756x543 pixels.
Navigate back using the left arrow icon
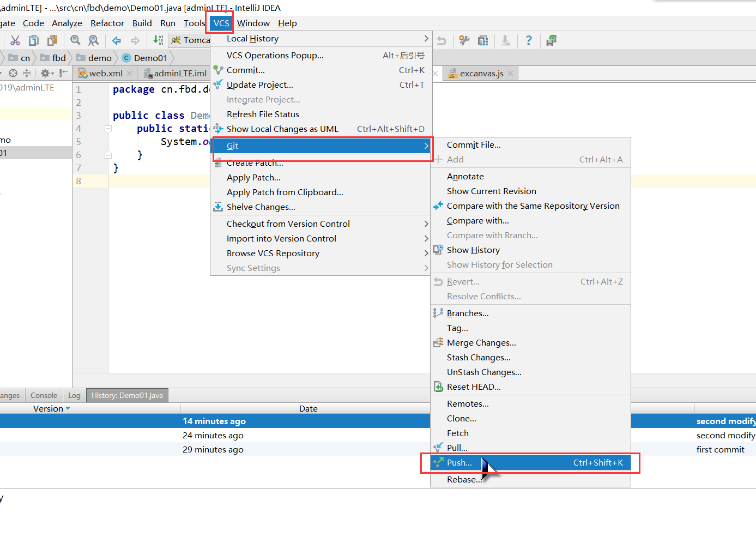point(116,40)
